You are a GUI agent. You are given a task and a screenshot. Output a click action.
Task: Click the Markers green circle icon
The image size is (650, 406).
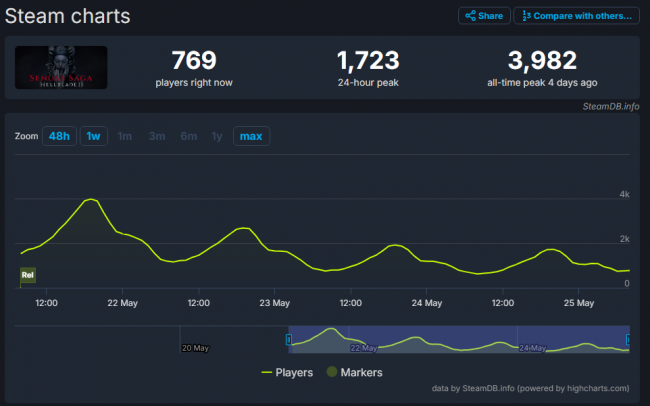tap(332, 372)
